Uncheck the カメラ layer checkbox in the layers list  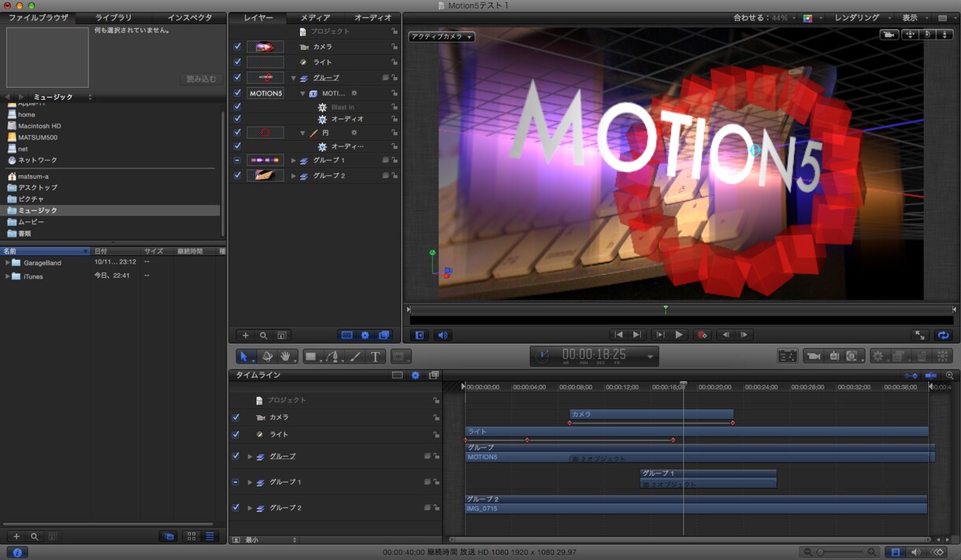point(238,46)
